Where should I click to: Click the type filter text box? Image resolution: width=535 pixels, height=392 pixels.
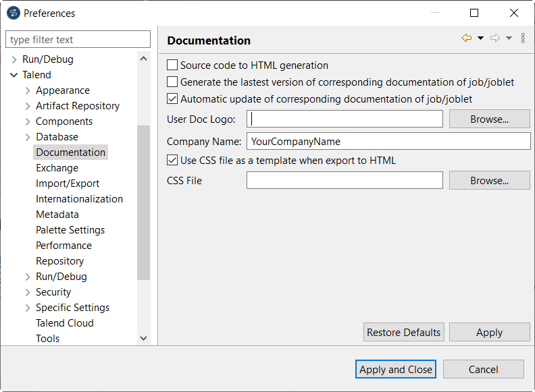(78, 40)
